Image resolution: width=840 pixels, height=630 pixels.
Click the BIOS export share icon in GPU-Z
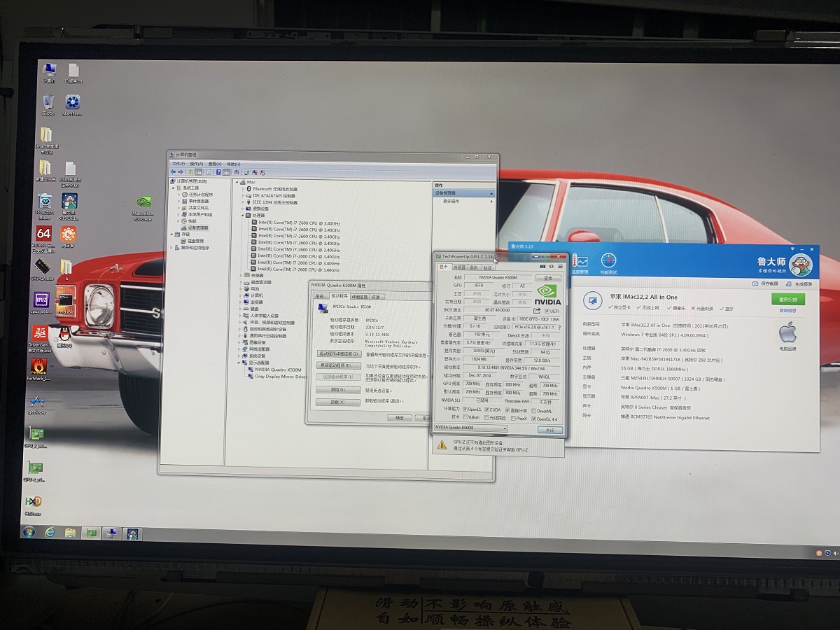537,311
